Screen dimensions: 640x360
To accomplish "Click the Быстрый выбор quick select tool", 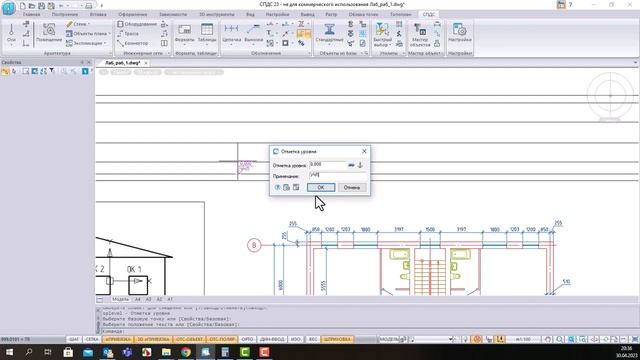I will [382, 33].
